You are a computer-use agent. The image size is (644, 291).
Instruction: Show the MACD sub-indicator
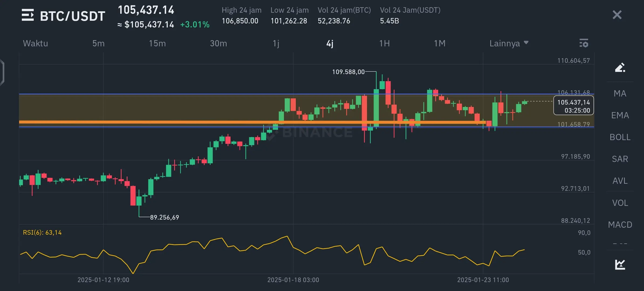tap(620, 225)
